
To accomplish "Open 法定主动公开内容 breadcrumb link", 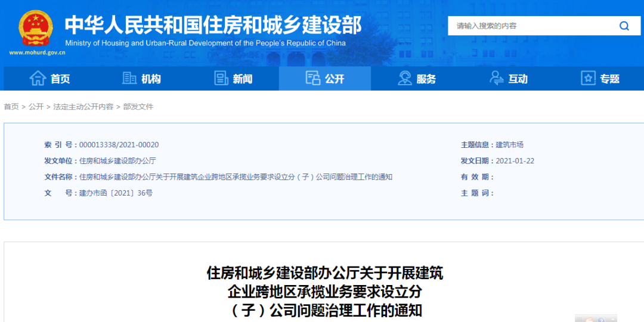I will pyautogui.click(x=83, y=107).
